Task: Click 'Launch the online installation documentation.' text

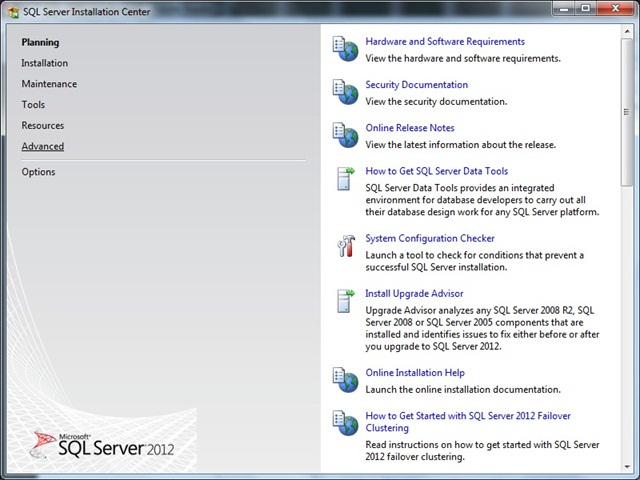Action: (463, 390)
